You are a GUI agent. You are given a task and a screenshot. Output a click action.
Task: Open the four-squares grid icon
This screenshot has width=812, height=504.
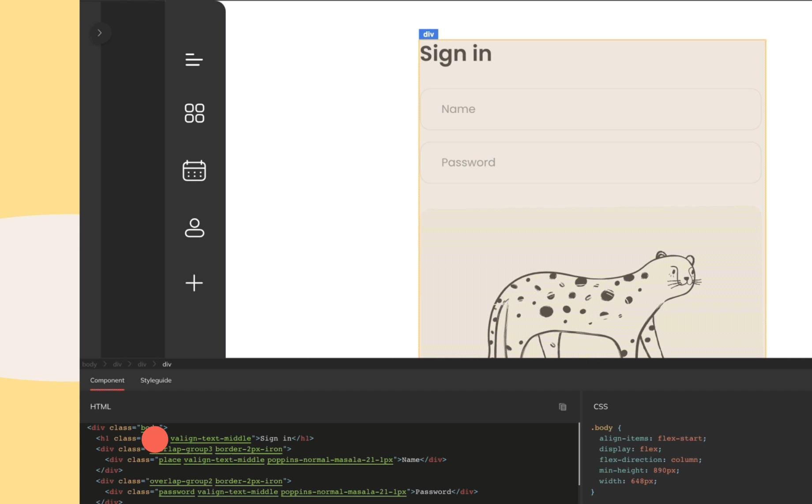194,113
